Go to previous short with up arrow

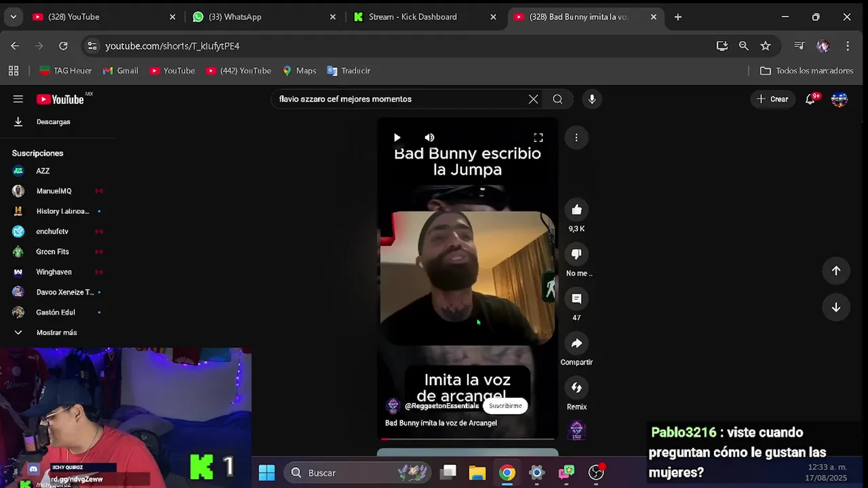(x=836, y=271)
